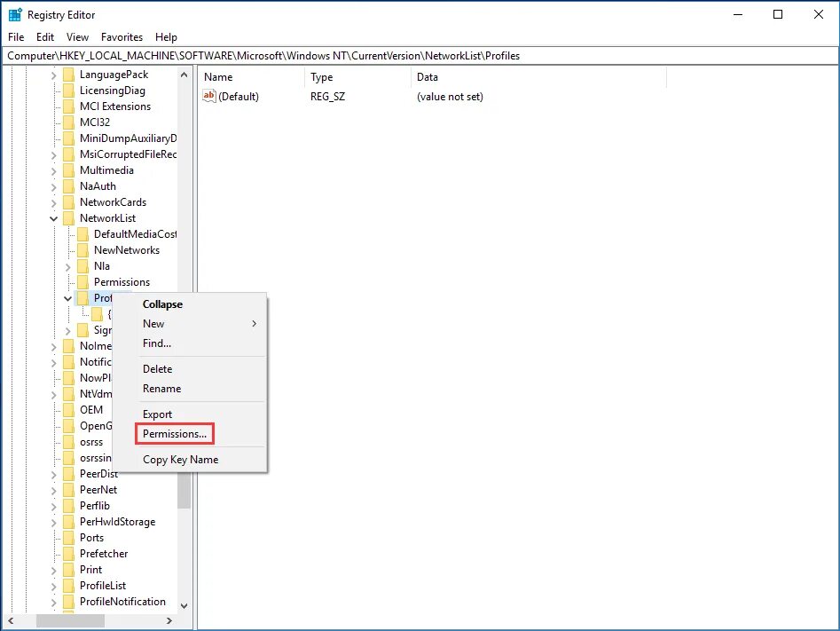Viewport: 840px width, 631px height.
Task: Select the Perflib folder icon
Action: tap(68, 506)
